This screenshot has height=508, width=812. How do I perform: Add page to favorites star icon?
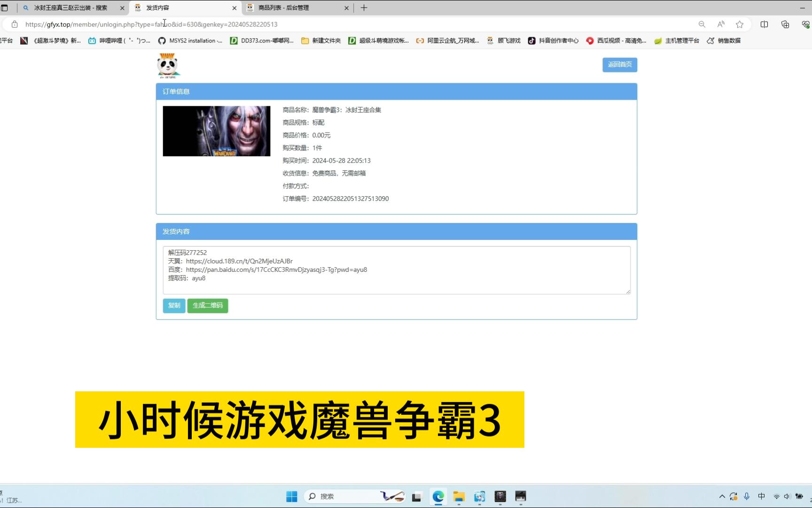[x=740, y=24]
